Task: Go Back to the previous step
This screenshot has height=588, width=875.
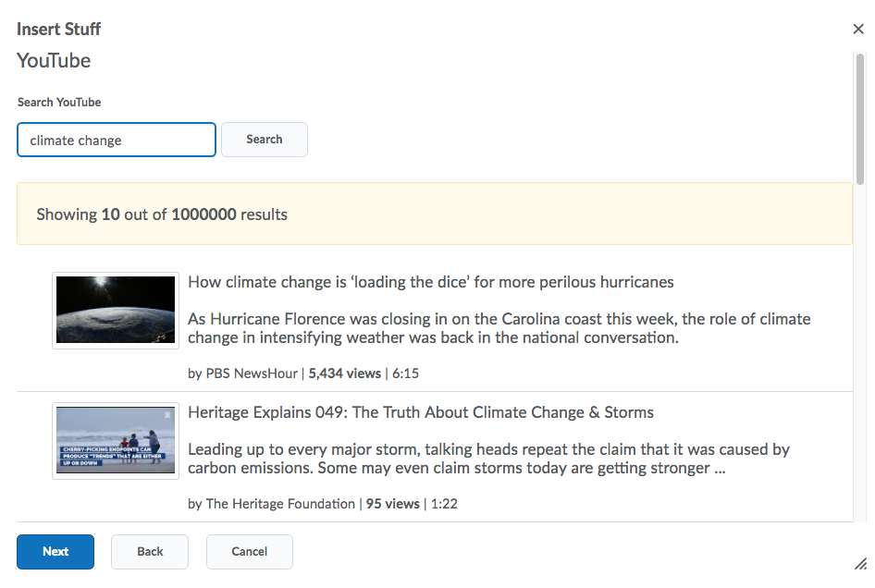Action: click(150, 552)
